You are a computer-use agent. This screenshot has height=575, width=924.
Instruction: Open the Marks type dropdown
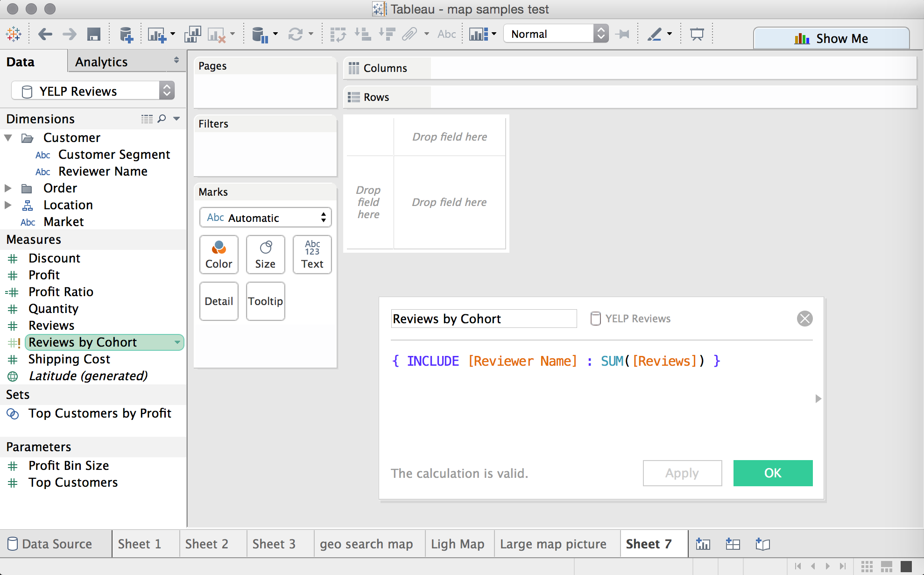click(265, 217)
